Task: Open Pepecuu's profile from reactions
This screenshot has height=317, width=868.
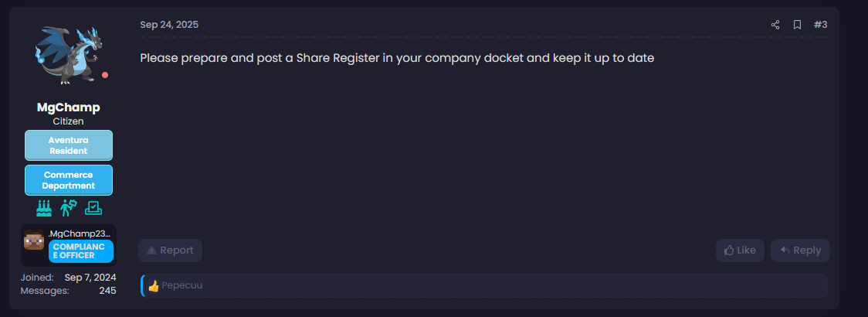Action: 182,286
